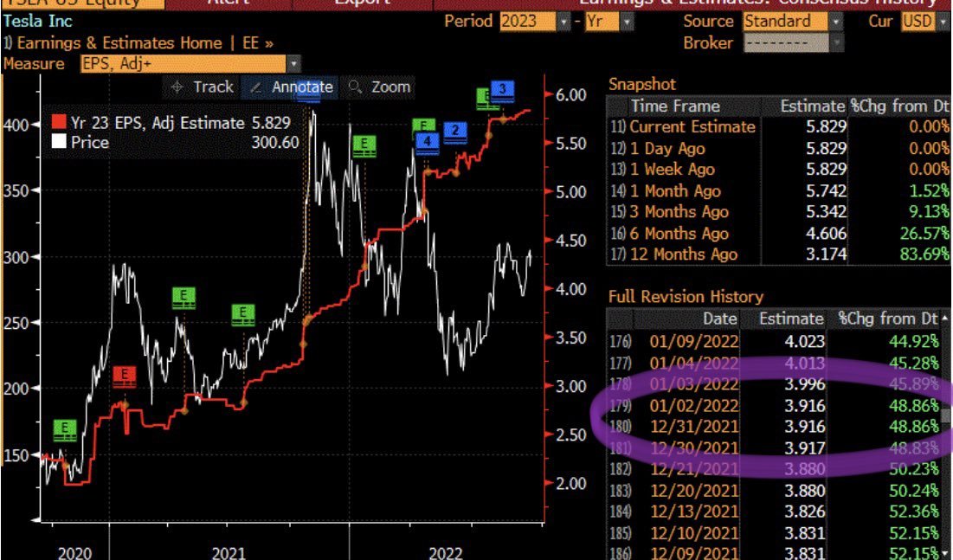This screenshot has width=953, height=560.
Task: Click the blue marker numbered 3
Action: tap(502, 91)
